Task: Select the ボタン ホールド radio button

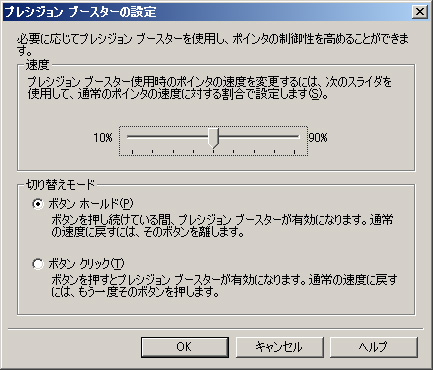Action: pyautogui.click(x=38, y=204)
